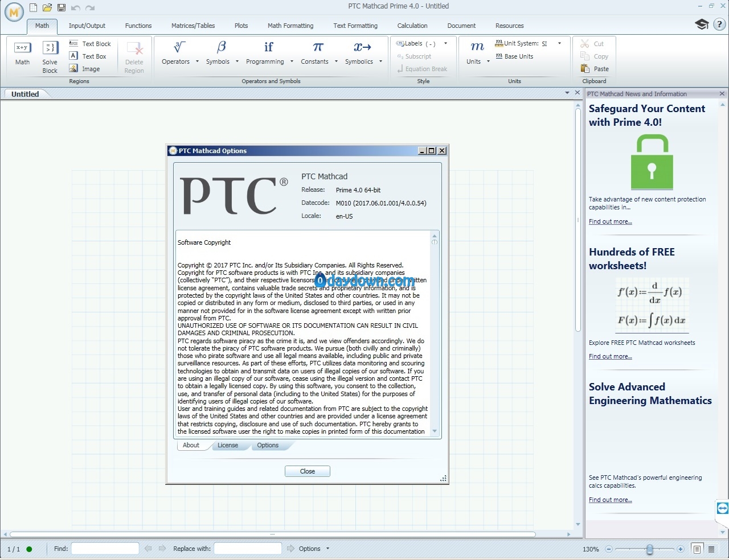Zoom in with the plus button
This screenshot has width=729, height=560.
(x=681, y=549)
